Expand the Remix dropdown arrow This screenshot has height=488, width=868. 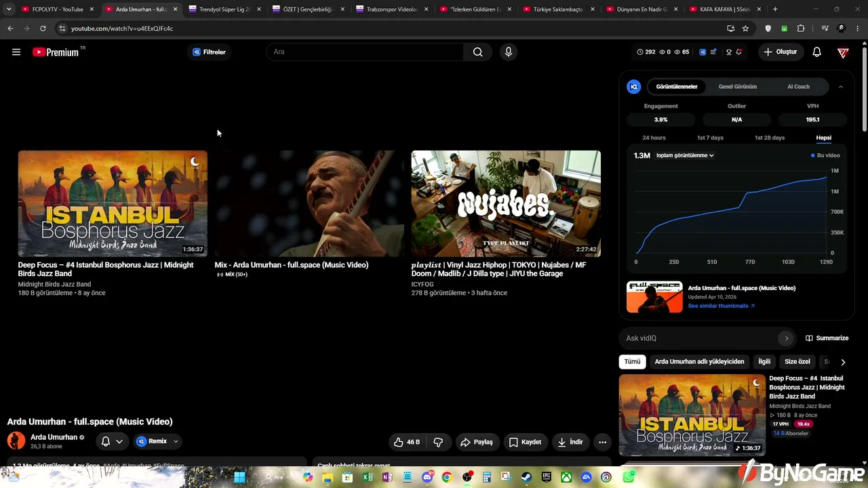(x=176, y=441)
